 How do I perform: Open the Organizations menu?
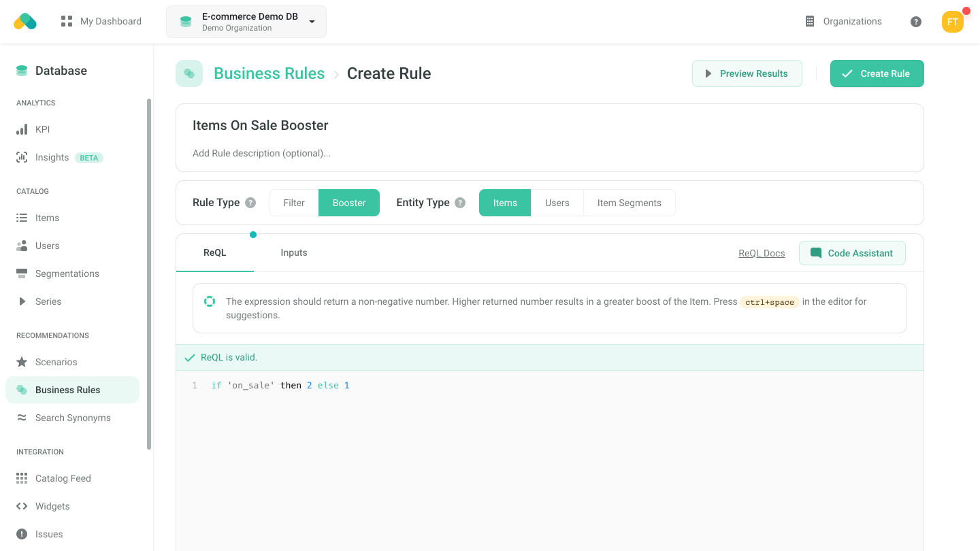[x=843, y=22]
